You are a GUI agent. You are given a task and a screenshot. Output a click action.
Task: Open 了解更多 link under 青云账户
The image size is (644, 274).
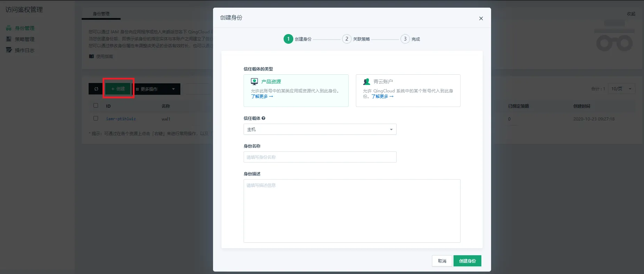tap(383, 97)
